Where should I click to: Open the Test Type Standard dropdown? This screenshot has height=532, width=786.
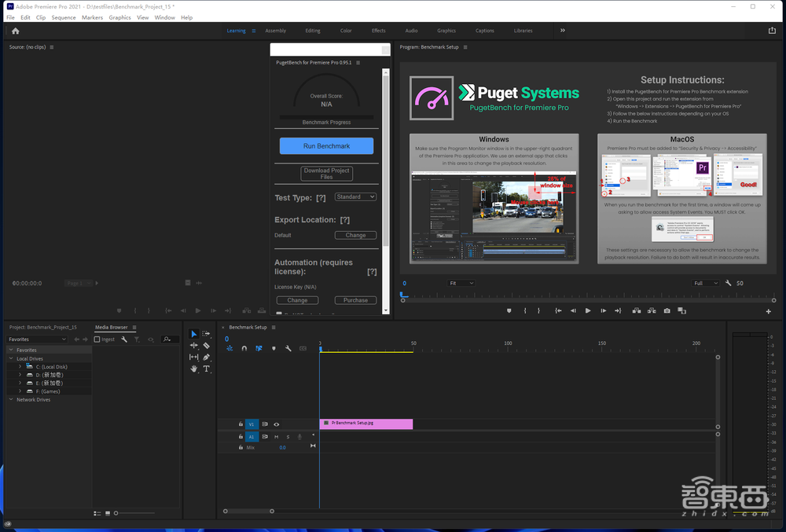tap(355, 197)
